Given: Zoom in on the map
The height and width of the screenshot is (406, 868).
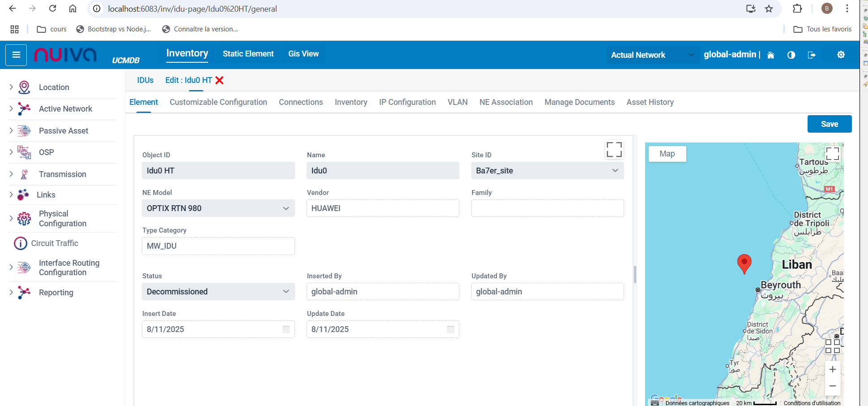Looking at the screenshot, I should point(832,370).
